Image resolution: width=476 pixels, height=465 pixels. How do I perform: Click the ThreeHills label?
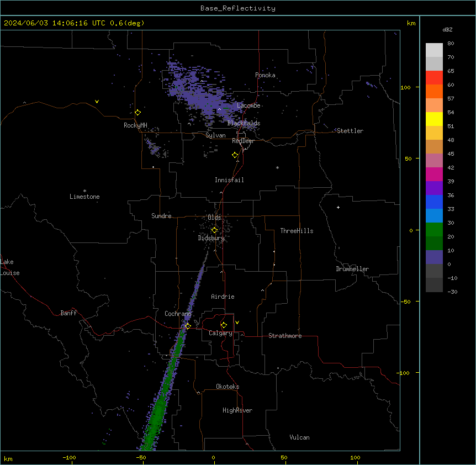tap(297, 231)
